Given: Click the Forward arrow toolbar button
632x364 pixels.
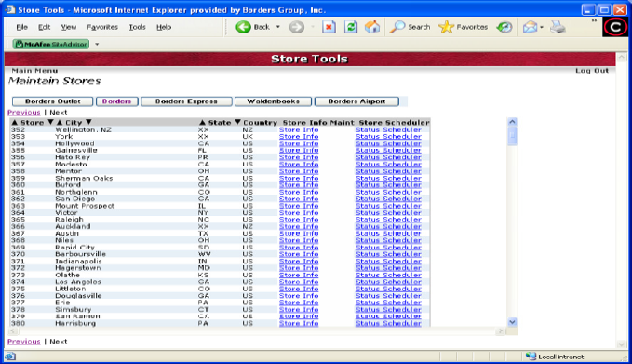Looking at the screenshot, I should 297,27.
